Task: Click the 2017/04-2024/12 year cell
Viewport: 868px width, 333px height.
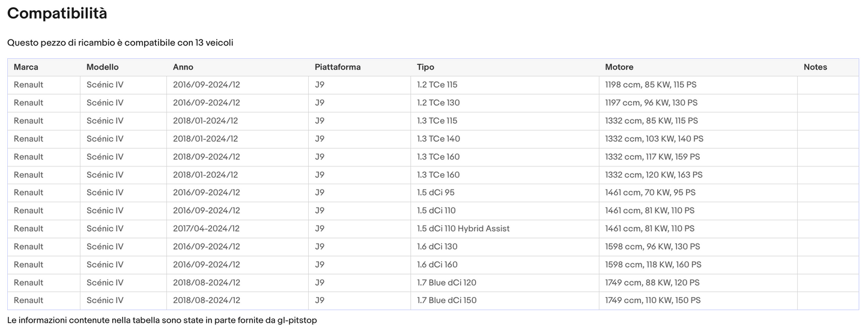Action: tap(206, 229)
